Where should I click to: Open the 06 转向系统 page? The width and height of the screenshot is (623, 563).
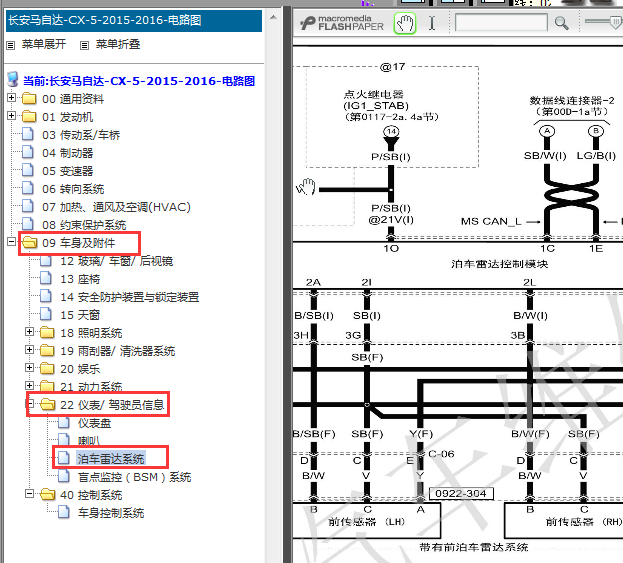73,189
